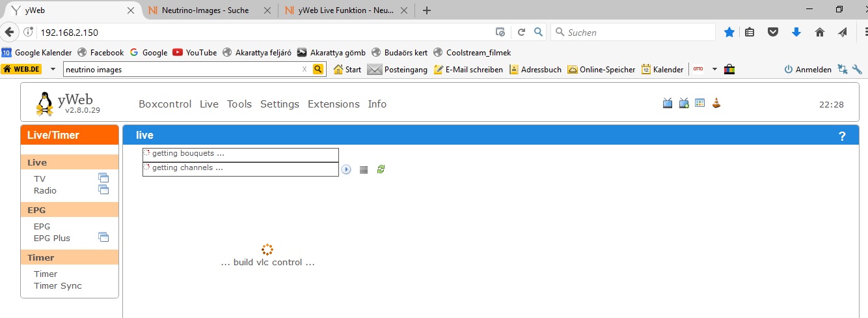The image size is (868, 318).
Task: Click the TV icon with green plus badge
Action: click(684, 103)
